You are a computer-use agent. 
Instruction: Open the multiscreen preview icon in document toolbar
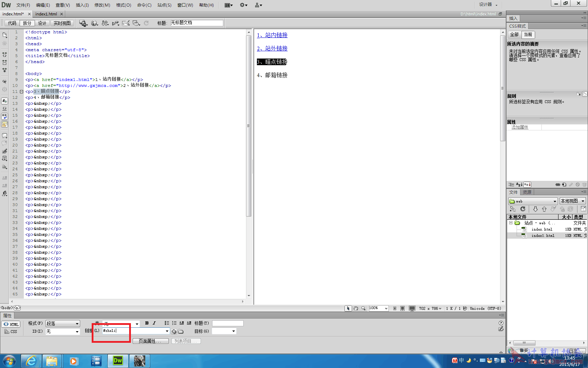click(83, 23)
